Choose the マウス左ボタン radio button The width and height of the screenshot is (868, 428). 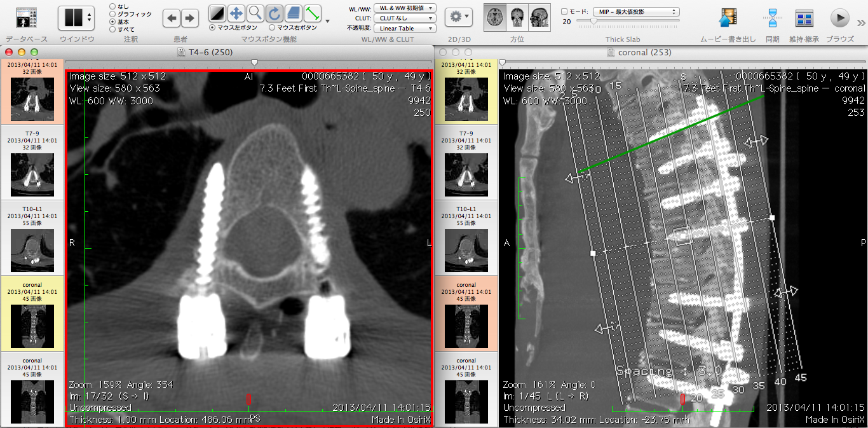coord(213,27)
